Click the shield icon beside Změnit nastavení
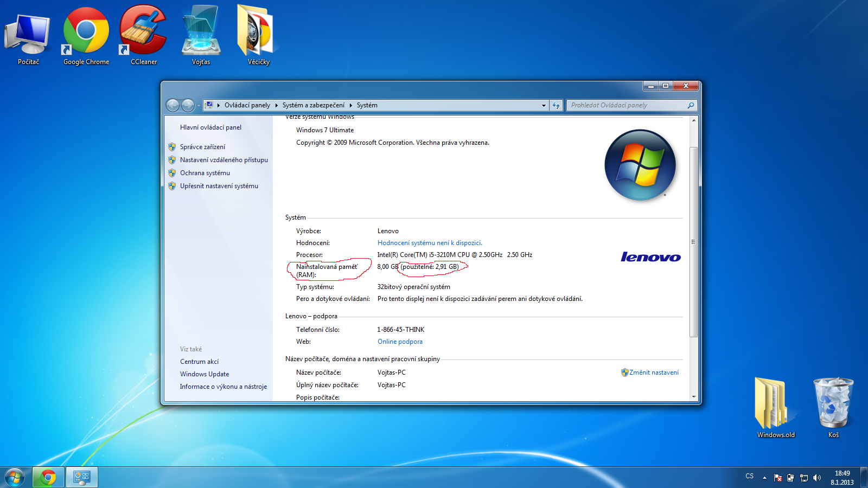Viewport: 868px width, 488px height. point(625,373)
